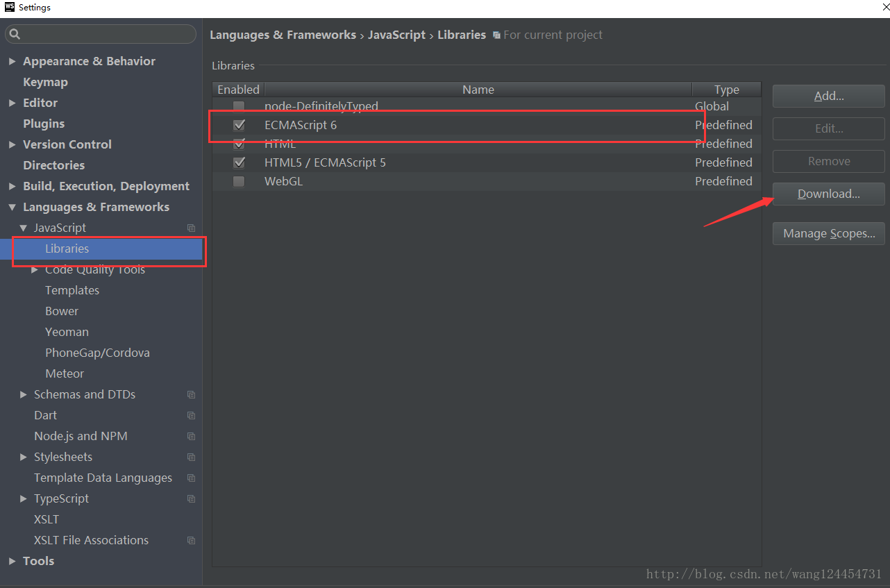The width and height of the screenshot is (890, 588).
Task: Open Meteor settings
Action: [x=65, y=373]
